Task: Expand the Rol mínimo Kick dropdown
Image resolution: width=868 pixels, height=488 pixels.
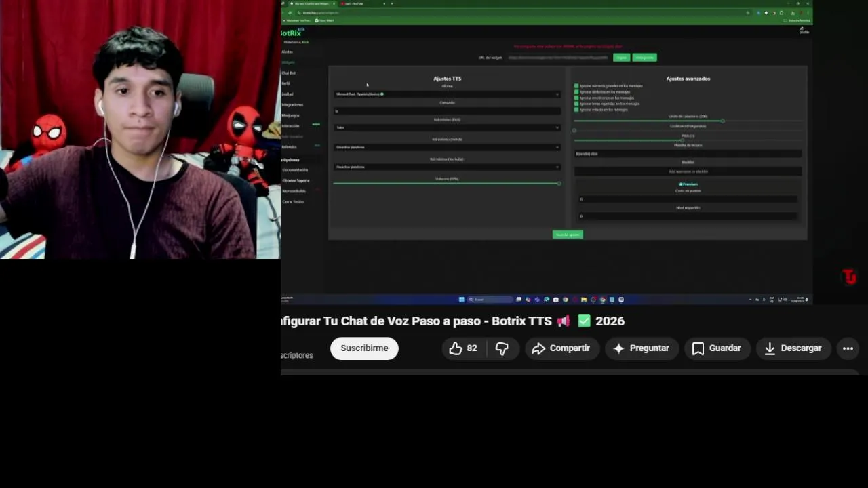Action: tap(447, 127)
